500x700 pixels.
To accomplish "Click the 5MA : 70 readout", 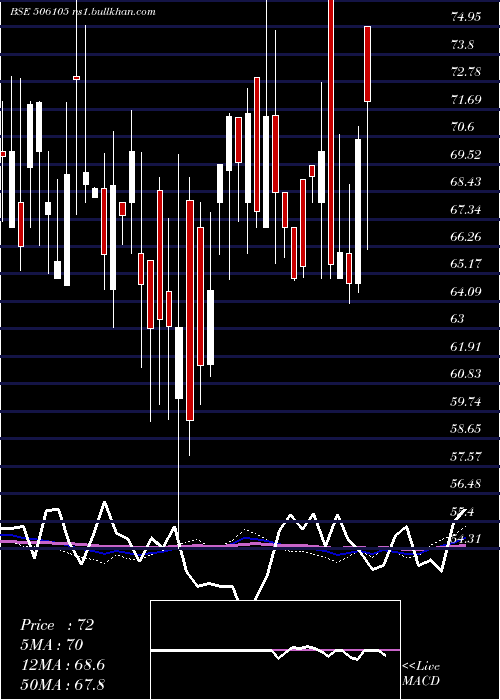I will [52, 644].
